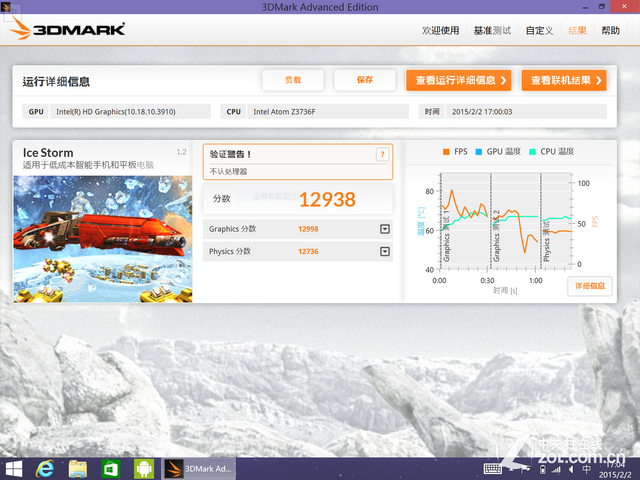Click the 详细信息 button under chart
The height and width of the screenshot is (480, 640).
[x=590, y=286]
